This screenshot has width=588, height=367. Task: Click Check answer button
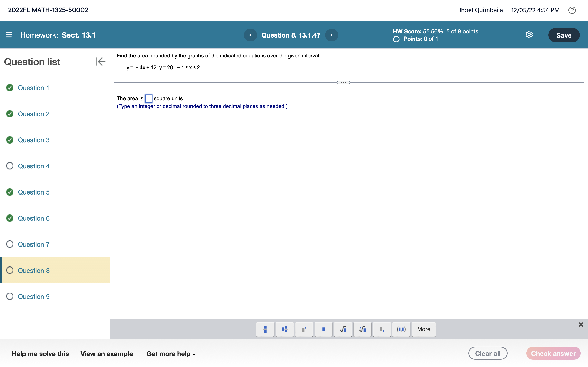pos(553,354)
